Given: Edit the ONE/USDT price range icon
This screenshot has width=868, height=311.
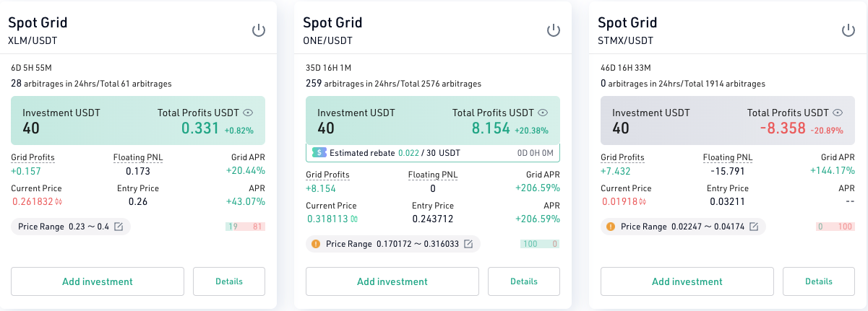Looking at the screenshot, I should [x=468, y=244].
